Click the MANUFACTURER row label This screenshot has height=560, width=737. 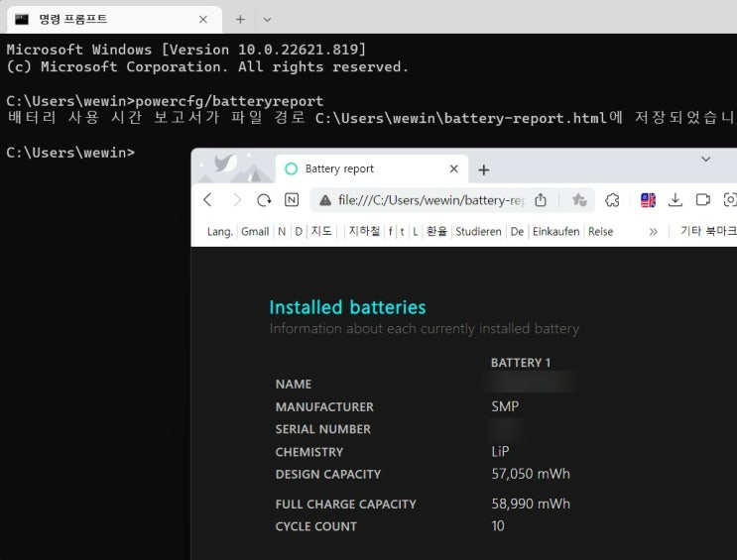[324, 406]
